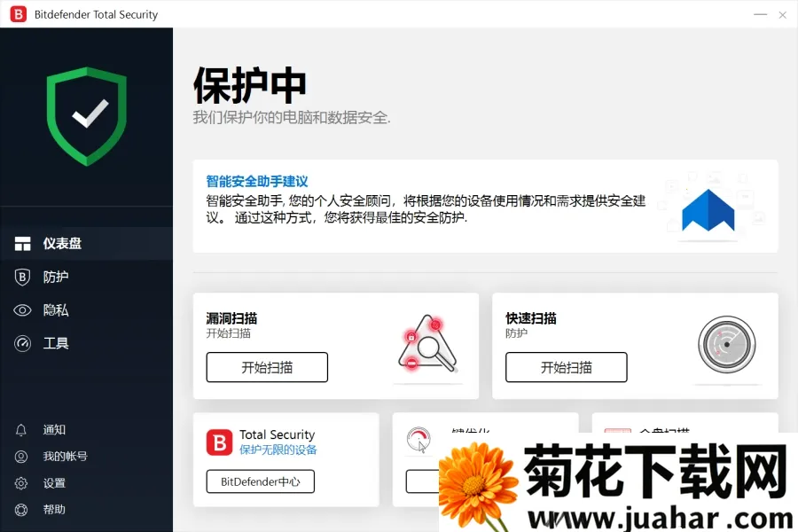The width and height of the screenshot is (798, 532).
Task: Start the 快速扫描 quick scan
Action: click(566, 367)
